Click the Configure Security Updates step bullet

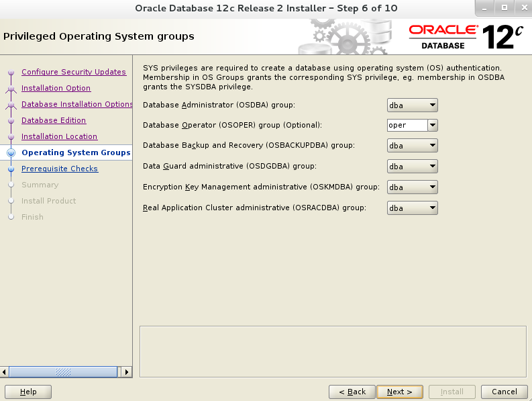[11, 72]
